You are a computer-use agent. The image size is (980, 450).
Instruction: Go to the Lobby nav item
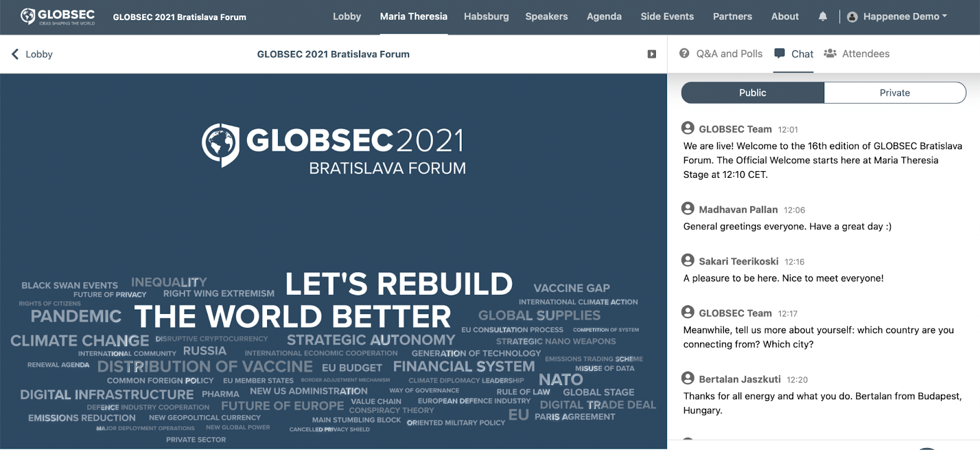point(347,17)
